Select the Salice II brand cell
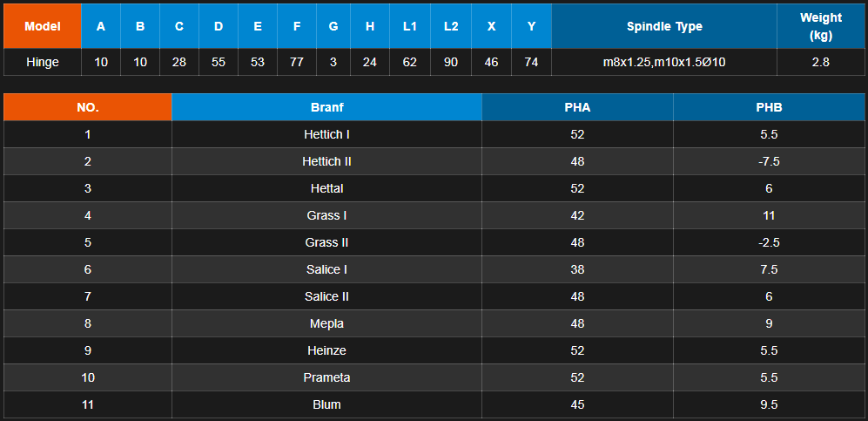Screen dimensions: 868x421 327,296
